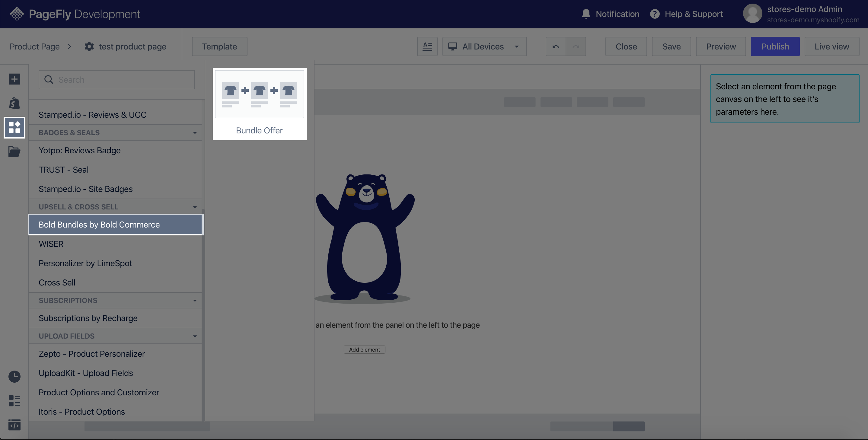Click the admin user avatar
The height and width of the screenshot is (440, 868).
[752, 14]
